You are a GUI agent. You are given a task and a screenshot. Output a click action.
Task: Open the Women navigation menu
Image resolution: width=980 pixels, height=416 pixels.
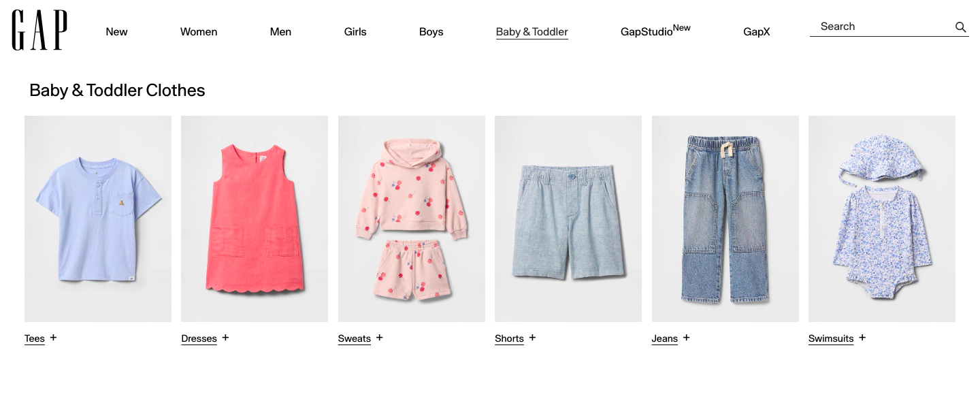[199, 32]
